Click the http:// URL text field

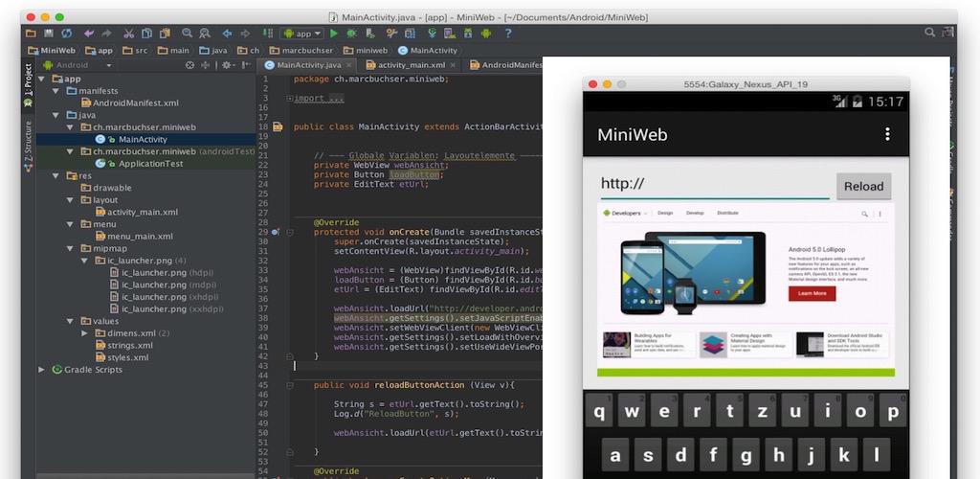[712, 184]
